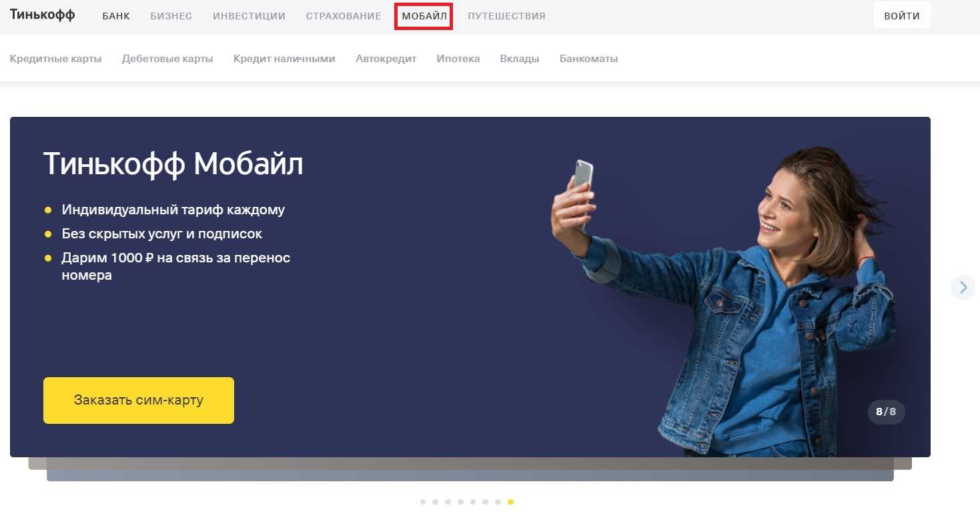This screenshot has height=512, width=980.
Task: Open the ПУТЕШЕСТВИЯ section
Action: tap(506, 16)
